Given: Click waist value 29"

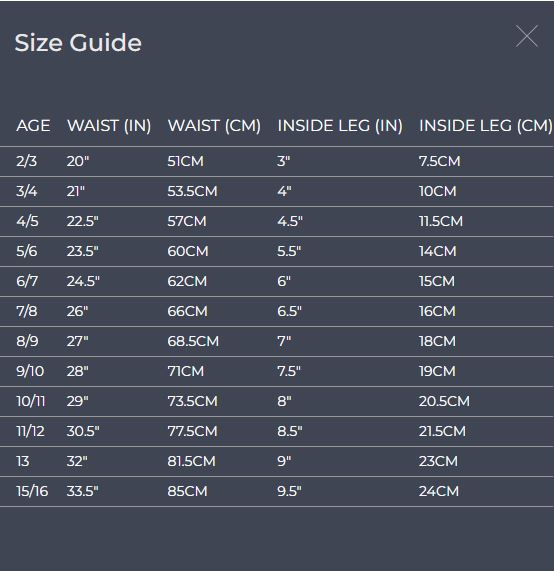Looking at the screenshot, I should [78, 401].
